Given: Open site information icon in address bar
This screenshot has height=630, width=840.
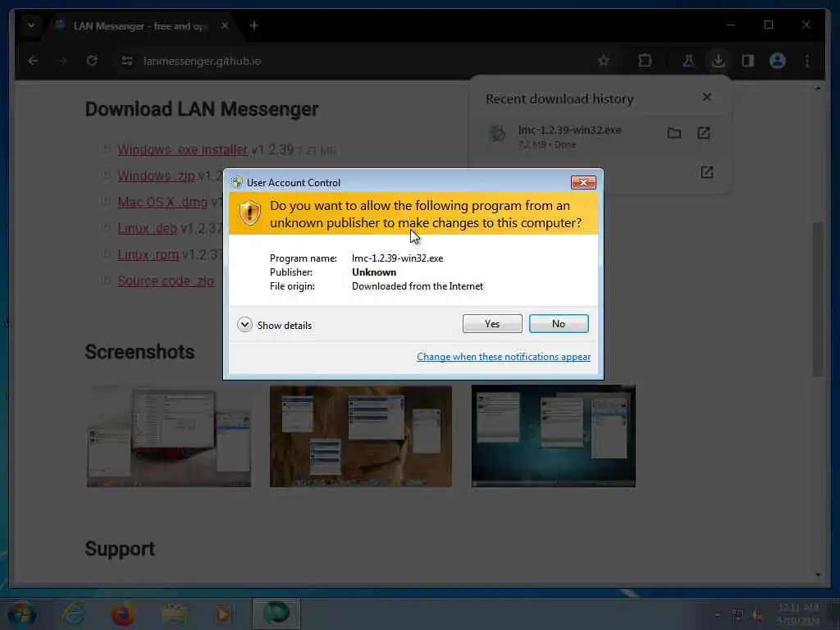Looking at the screenshot, I should click(127, 61).
